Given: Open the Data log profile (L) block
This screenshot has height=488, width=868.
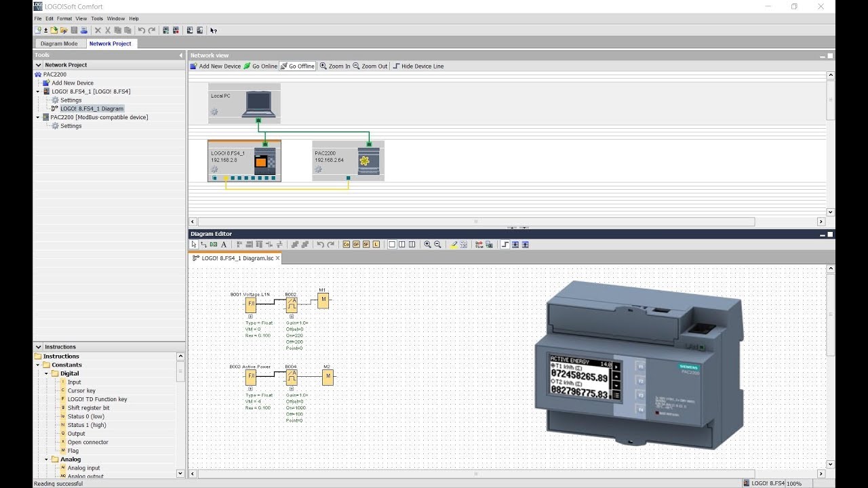Looking at the screenshot, I should click(376, 244).
